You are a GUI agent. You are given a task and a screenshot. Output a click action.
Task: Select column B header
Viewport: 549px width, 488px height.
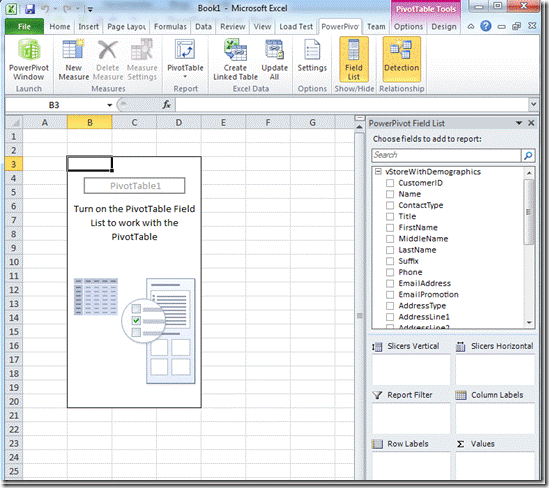90,123
